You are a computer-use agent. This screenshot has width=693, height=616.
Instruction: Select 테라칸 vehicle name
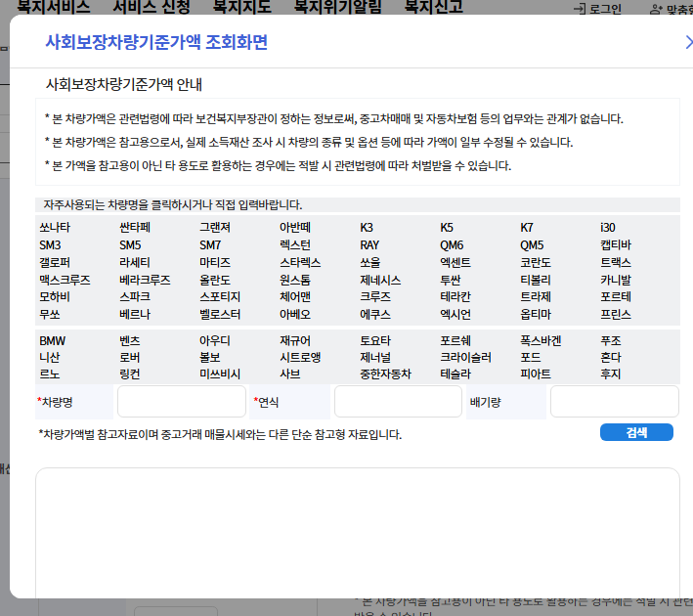click(455, 296)
